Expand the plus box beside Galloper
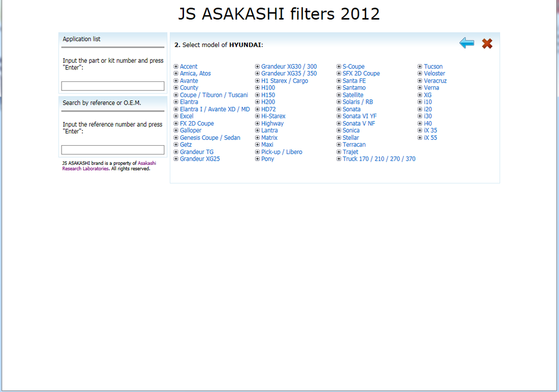 tap(176, 130)
